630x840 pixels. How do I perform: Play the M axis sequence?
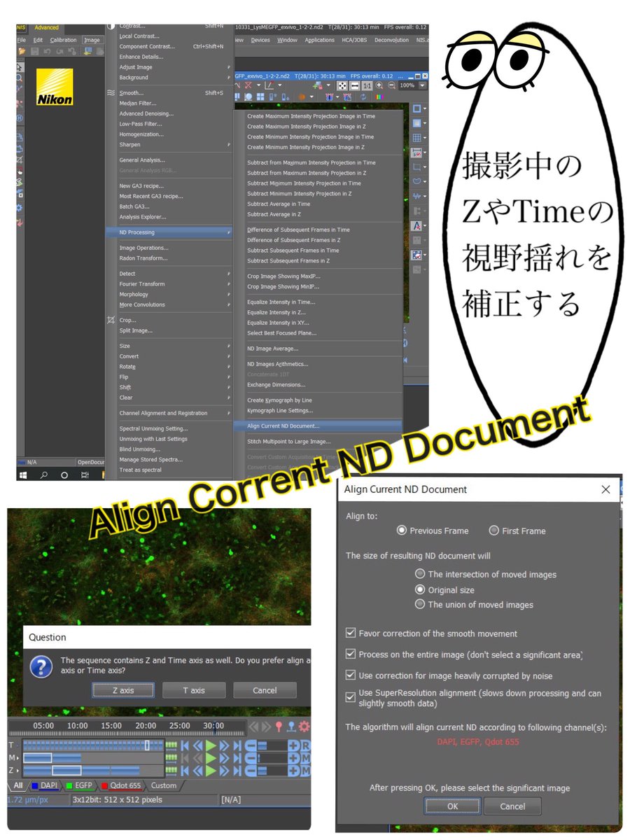pos(210,757)
